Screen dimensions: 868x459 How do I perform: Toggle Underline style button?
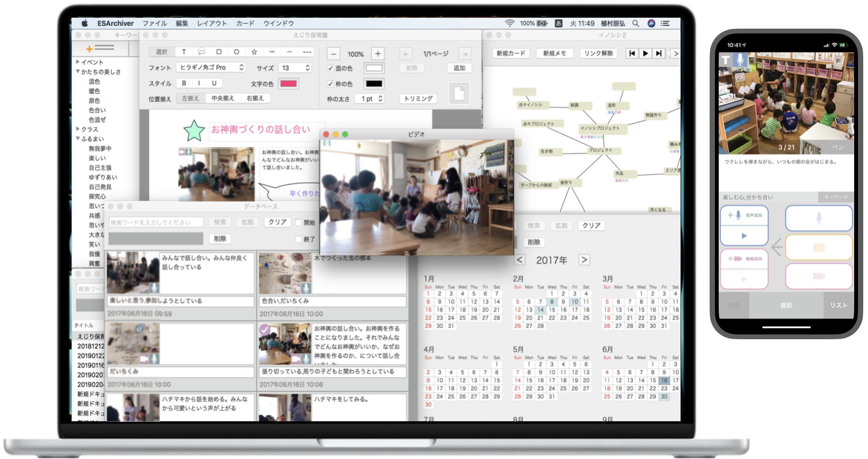point(214,83)
